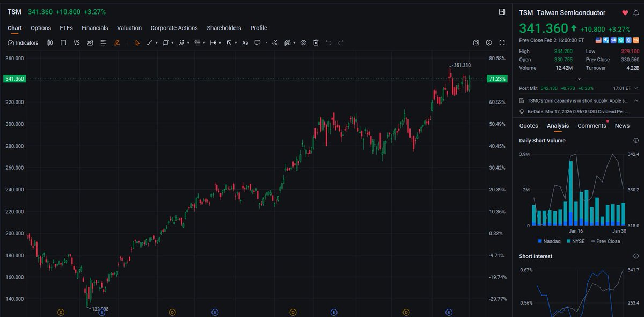Open TSMC's 2nm capacity news headline
The width and height of the screenshot is (644, 317).
pyautogui.click(x=577, y=100)
